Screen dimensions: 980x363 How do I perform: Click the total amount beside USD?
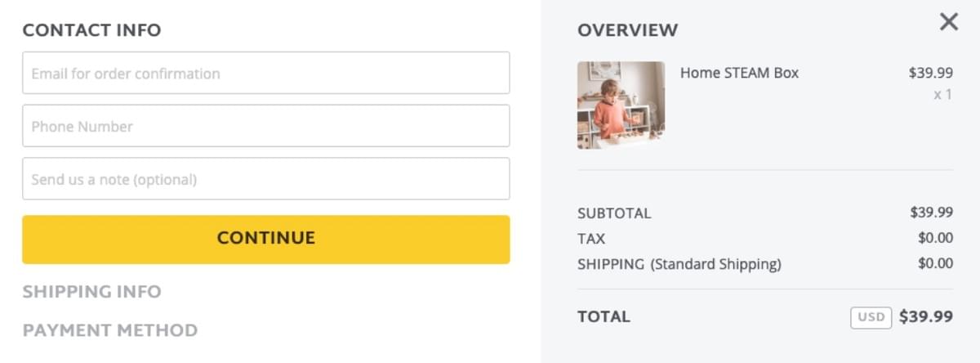925,316
